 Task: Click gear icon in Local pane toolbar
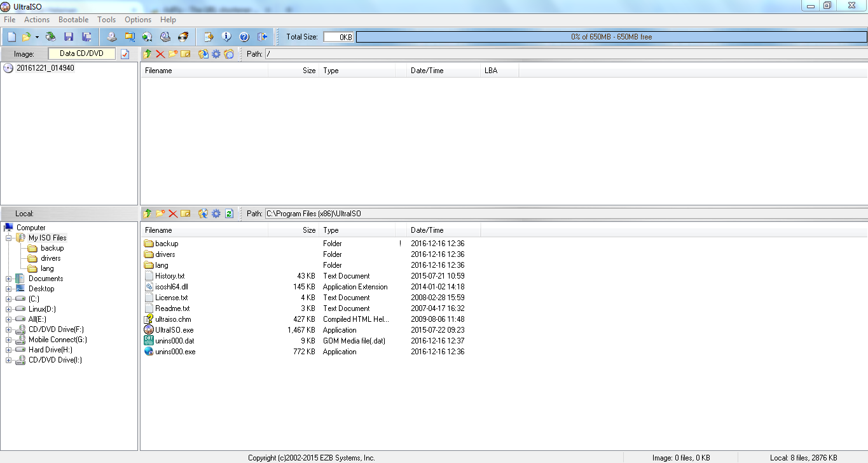216,214
